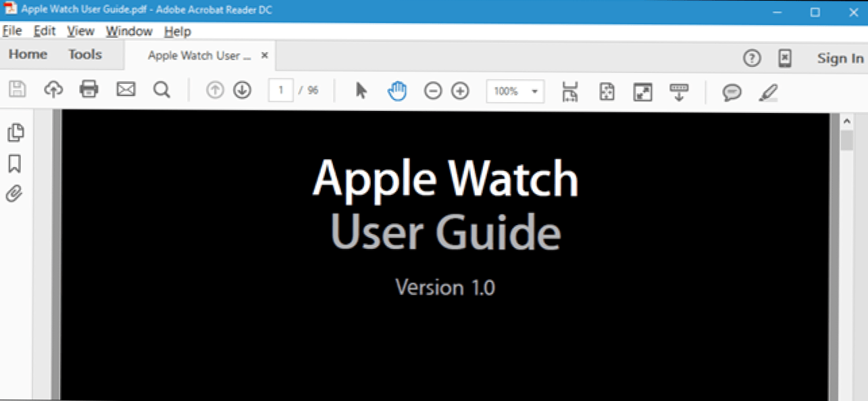
Task: Switch to the Home tab
Action: tap(28, 54)
